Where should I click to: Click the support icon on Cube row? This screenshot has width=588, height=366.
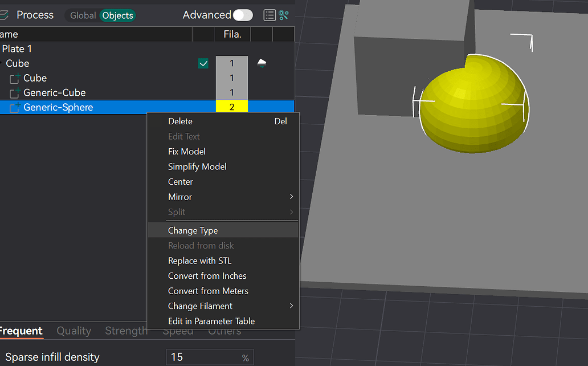click(x=262, y=63)
